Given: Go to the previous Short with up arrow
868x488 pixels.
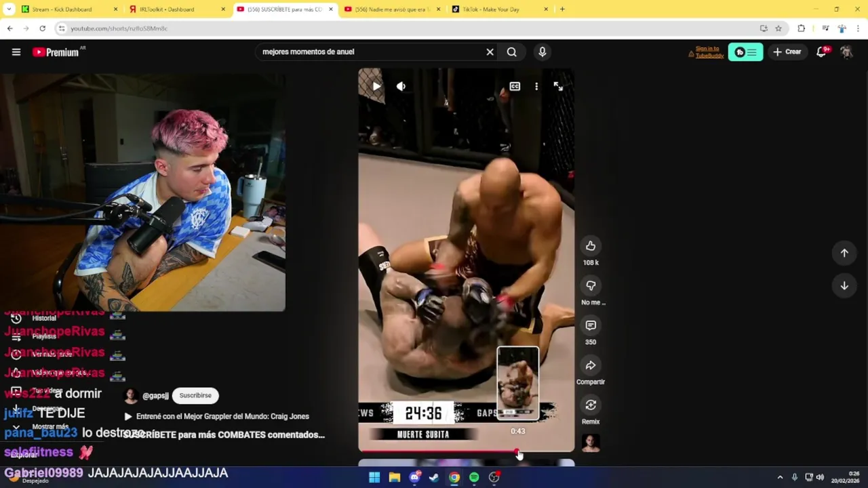Looking at the screenshot, I should 844,253.
